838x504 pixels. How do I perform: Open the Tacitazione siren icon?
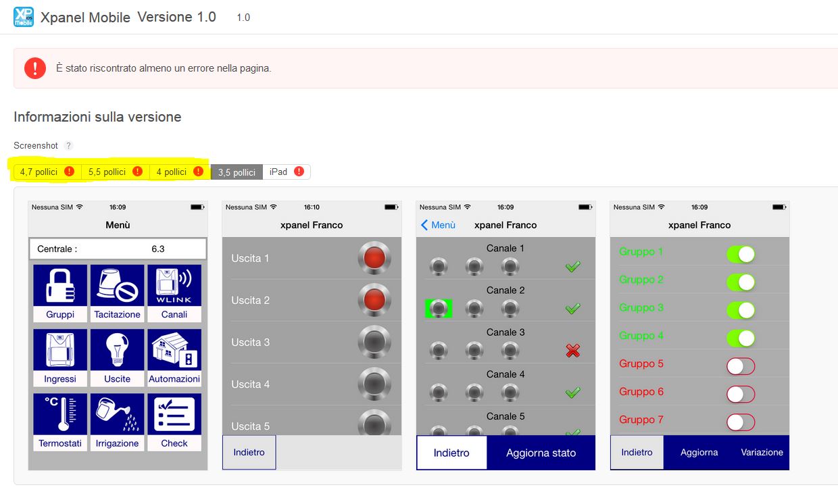click(118, 286)
